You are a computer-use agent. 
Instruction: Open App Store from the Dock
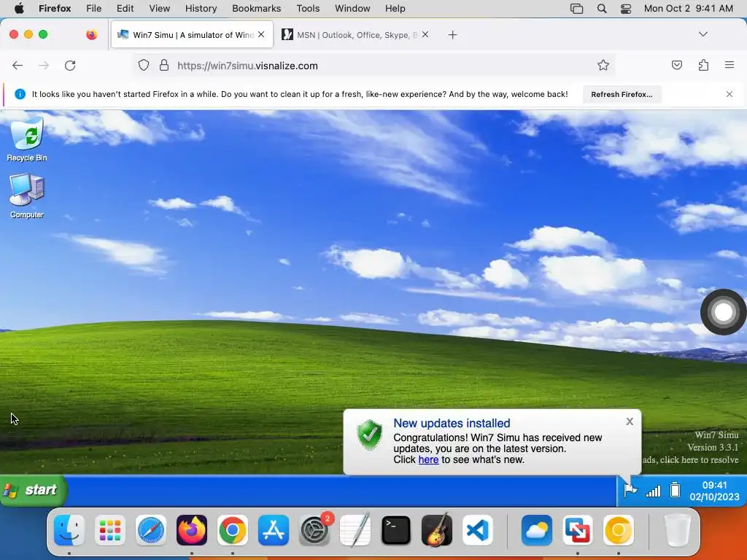point(274,530)
